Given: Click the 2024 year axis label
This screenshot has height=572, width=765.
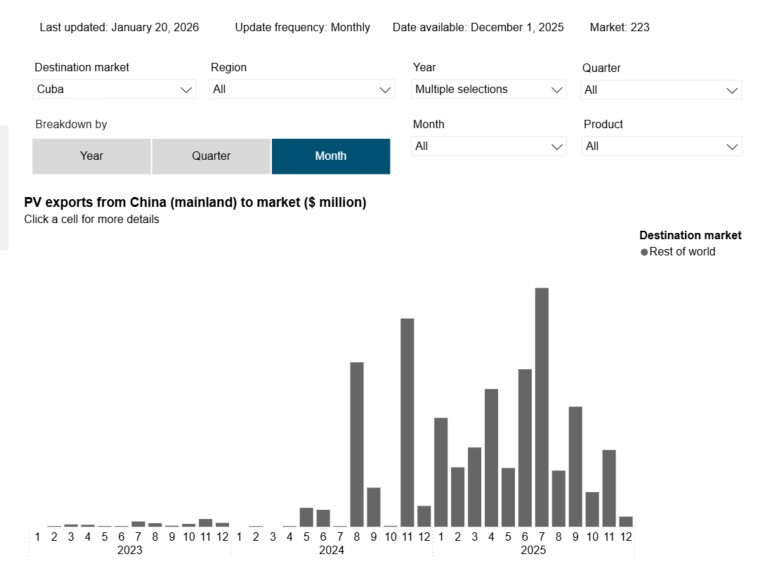Looking at the screenshot, I should point(331,551).
